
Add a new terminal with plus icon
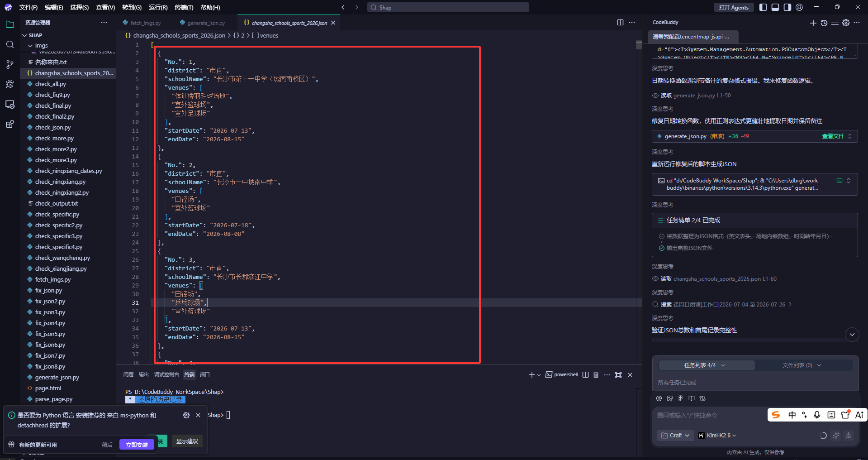click(x=531, y=374)
